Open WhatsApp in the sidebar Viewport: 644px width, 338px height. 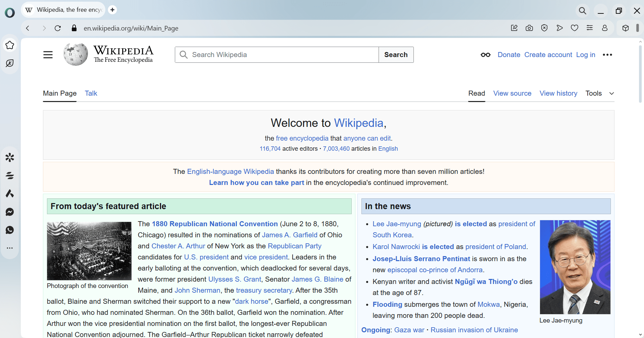click(x=10, y=230)
